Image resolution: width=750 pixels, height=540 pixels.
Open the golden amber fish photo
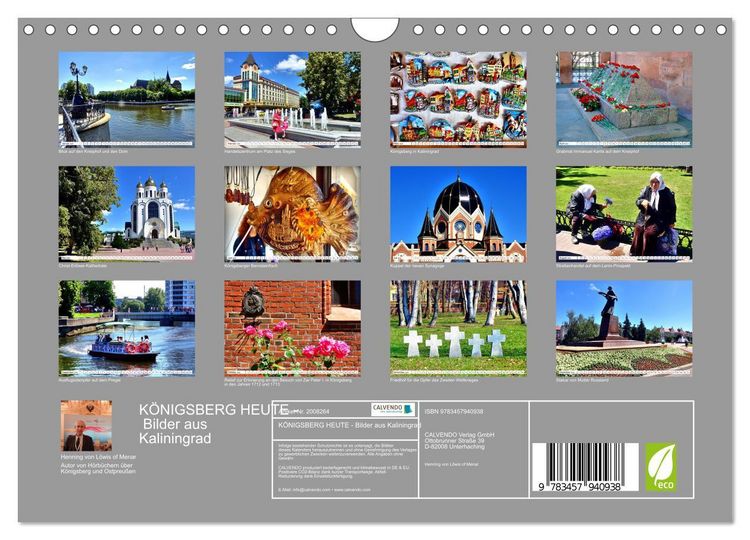click(292, 214)
